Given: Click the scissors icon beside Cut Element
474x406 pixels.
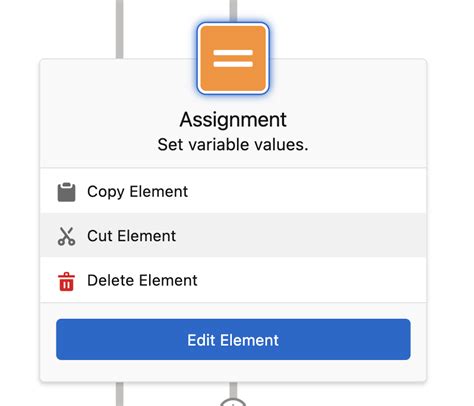Looking at the screenshot, I should 66,236.
